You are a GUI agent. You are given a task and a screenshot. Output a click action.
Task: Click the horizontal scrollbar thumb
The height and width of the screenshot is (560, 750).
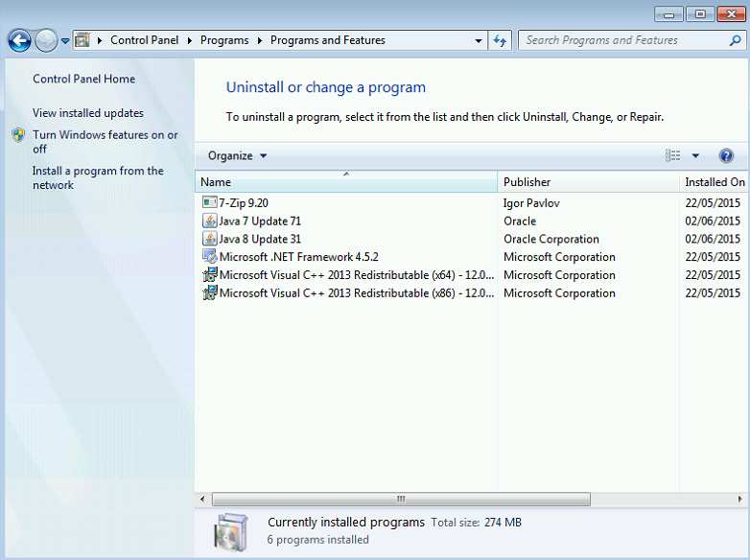[401, 499]
